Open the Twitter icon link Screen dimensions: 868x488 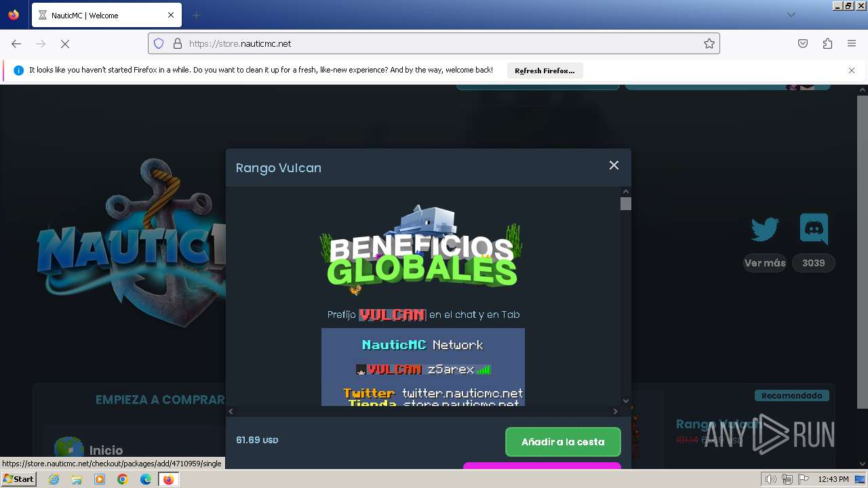tap(765, 229)
